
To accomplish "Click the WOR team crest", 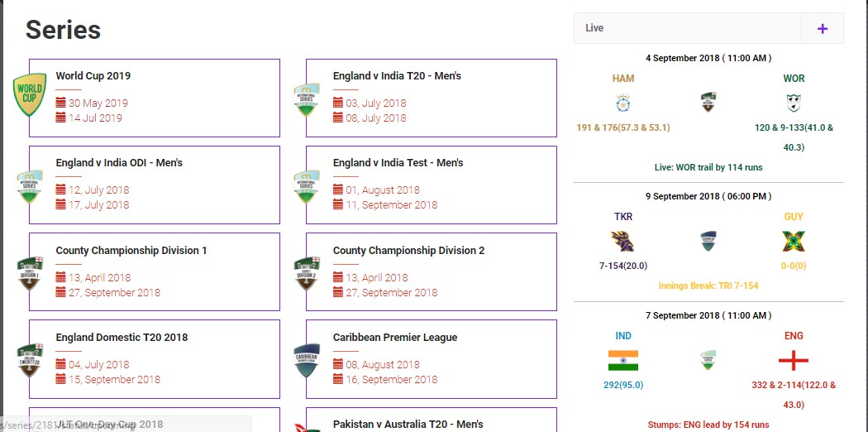I will coord(794,103).
